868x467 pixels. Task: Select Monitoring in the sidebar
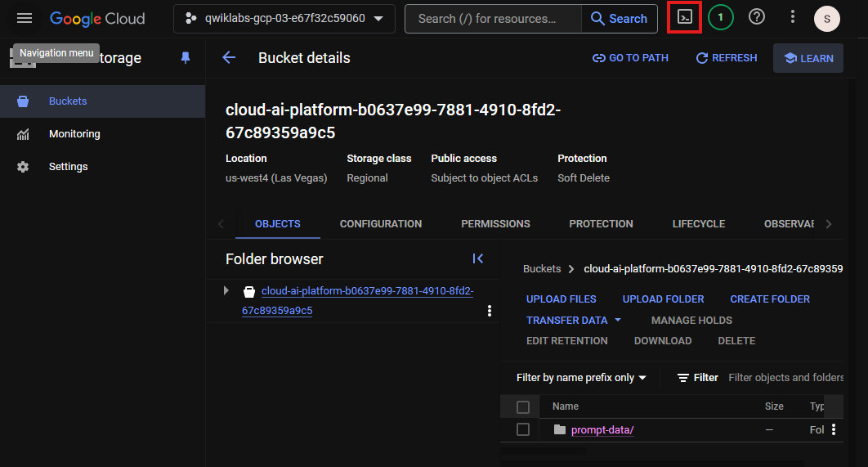[102, 134]
